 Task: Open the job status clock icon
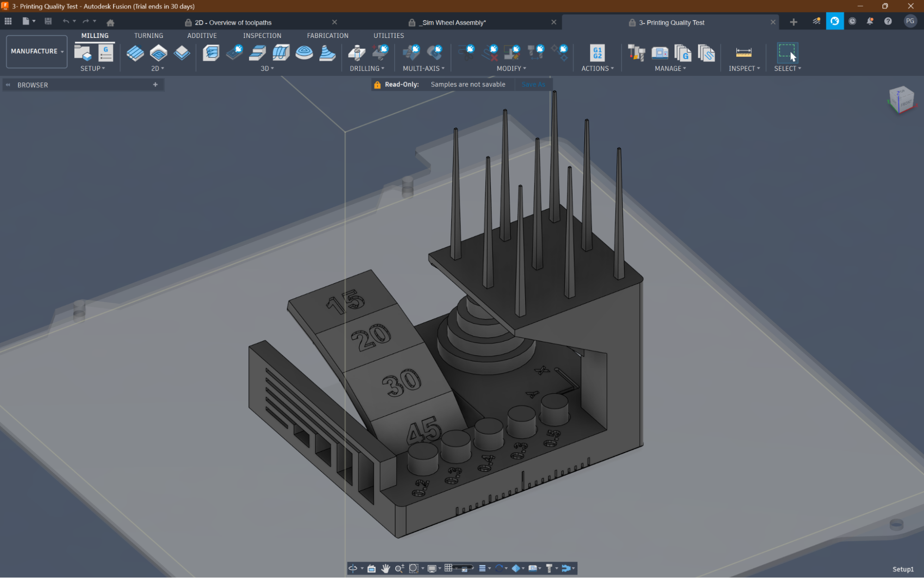coord(852,21)
